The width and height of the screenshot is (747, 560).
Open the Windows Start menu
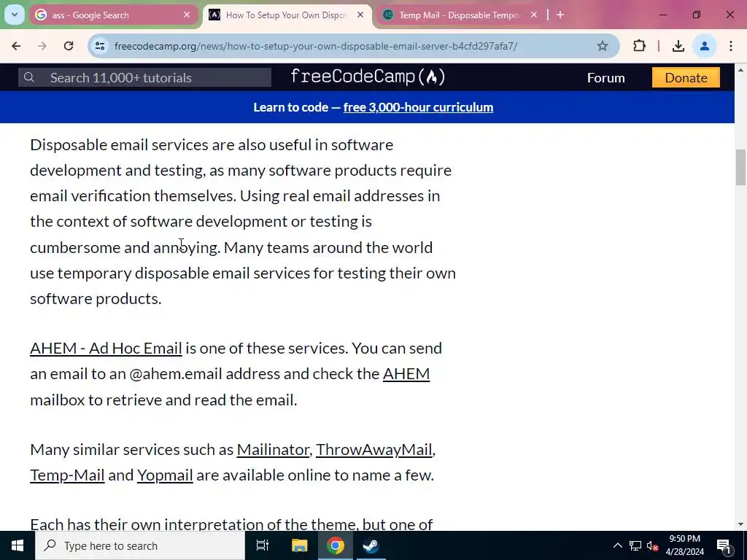tap(18, 545)
